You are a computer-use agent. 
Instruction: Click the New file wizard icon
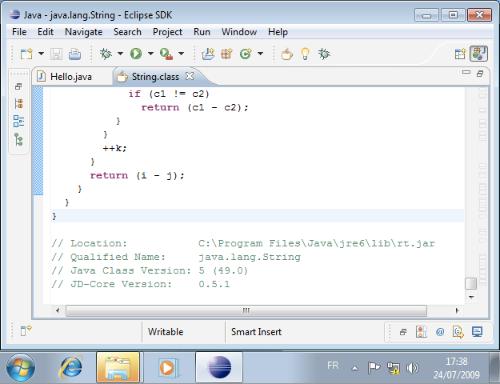pyautogui.click(x=26, y=54)
